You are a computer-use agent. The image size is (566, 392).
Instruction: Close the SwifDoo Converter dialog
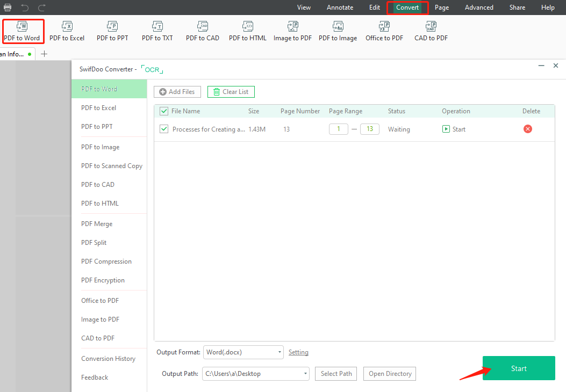(556, 66)
